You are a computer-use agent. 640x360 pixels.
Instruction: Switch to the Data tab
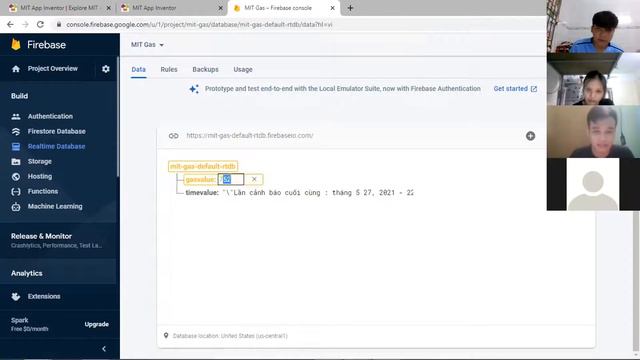[x=138, y=69]
